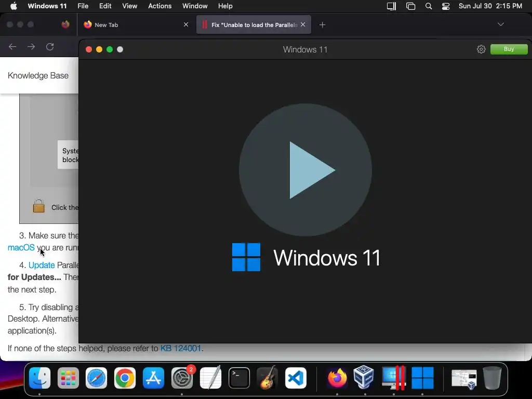Open the Windows 11 VM configuration gear
Image resolution: width=532 pixels, height=399 pixels.
pos(481,49)
